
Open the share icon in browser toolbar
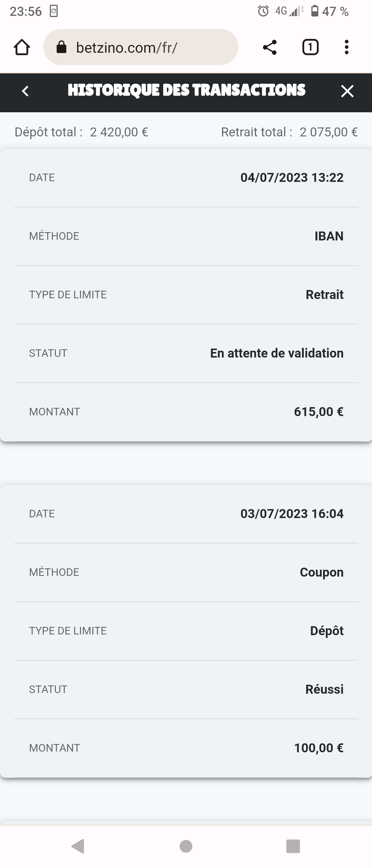(270, 47)
